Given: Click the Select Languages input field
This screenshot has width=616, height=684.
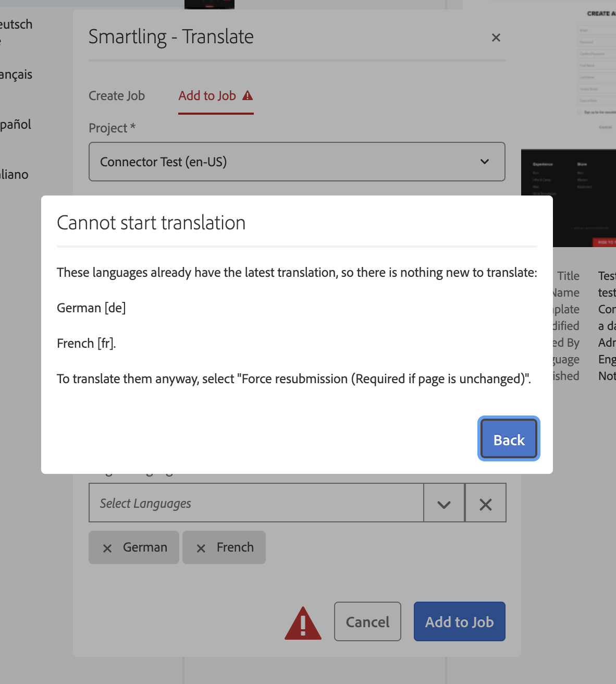Looking at the screenshot, I should 256,503.
